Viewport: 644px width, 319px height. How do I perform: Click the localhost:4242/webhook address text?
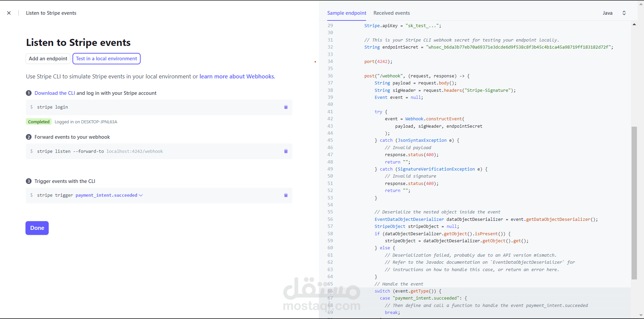pyautogui.click(x=135, y=151)
